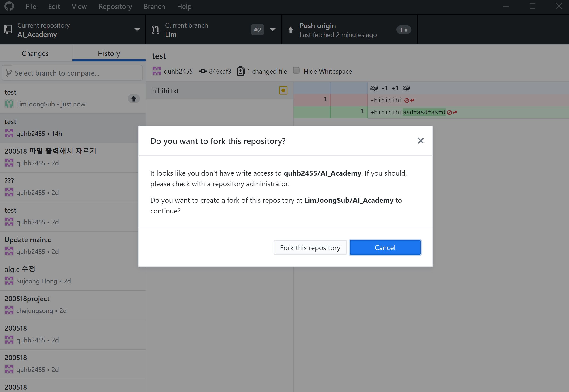
Task: Click the Push origin upload arrow icon
Action: (291, 29)
